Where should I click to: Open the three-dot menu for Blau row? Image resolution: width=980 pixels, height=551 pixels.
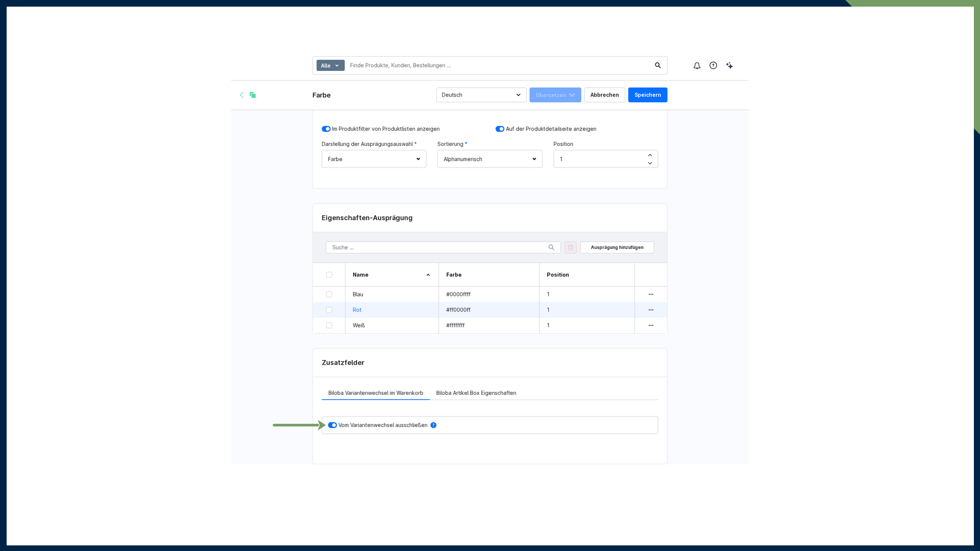(x=651, y=294)
